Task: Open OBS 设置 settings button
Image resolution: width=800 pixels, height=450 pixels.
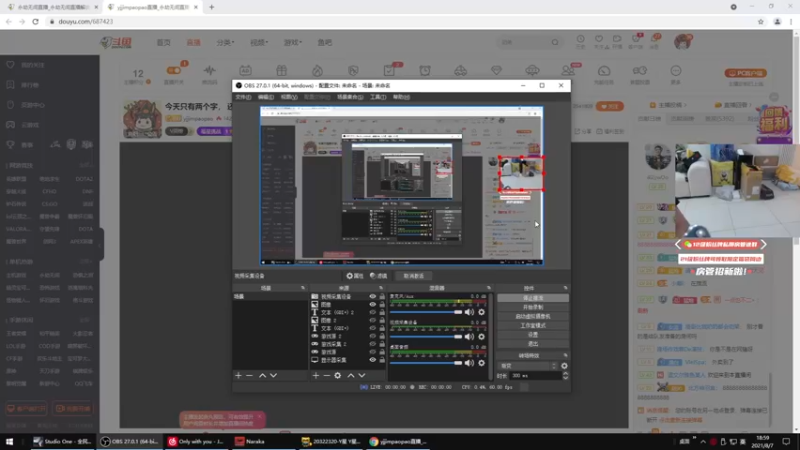Action: click(x=533, y=335)
